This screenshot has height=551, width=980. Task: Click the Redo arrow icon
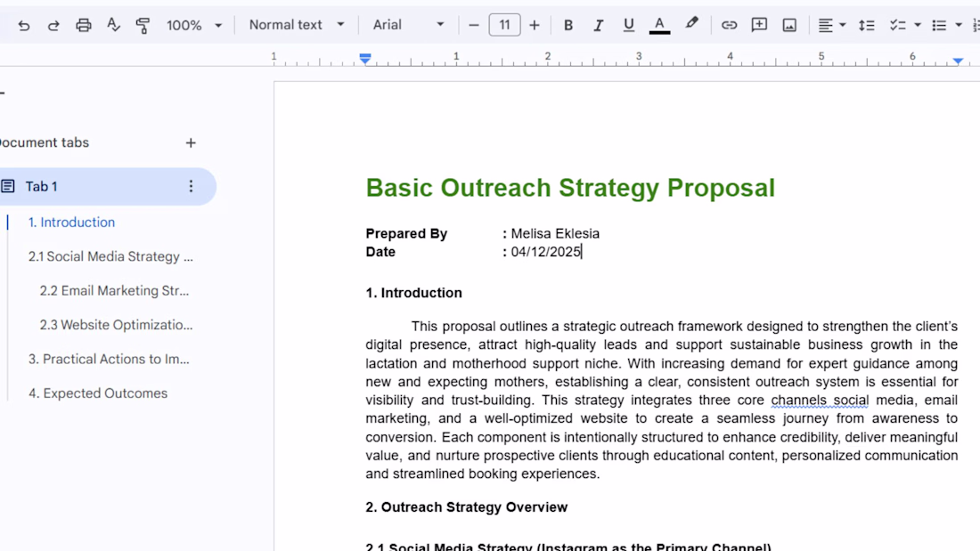[x=53, y=25]
